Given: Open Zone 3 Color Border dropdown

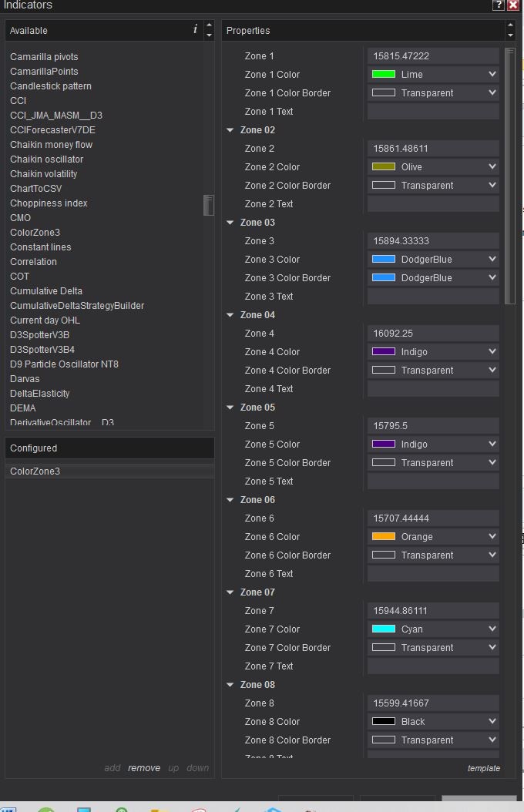Looking at the screenshot, I should (492, 278).
